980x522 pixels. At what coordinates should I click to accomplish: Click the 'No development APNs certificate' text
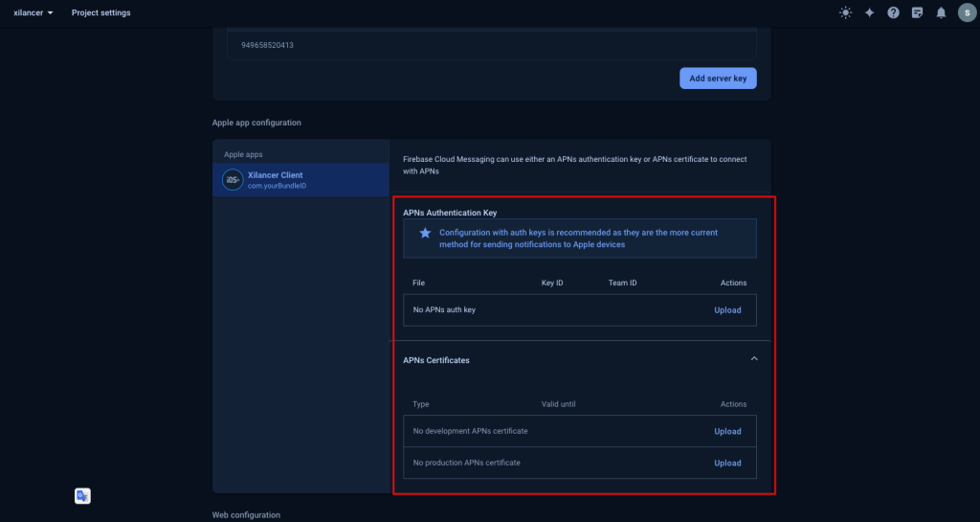click(x=470, y=431)
